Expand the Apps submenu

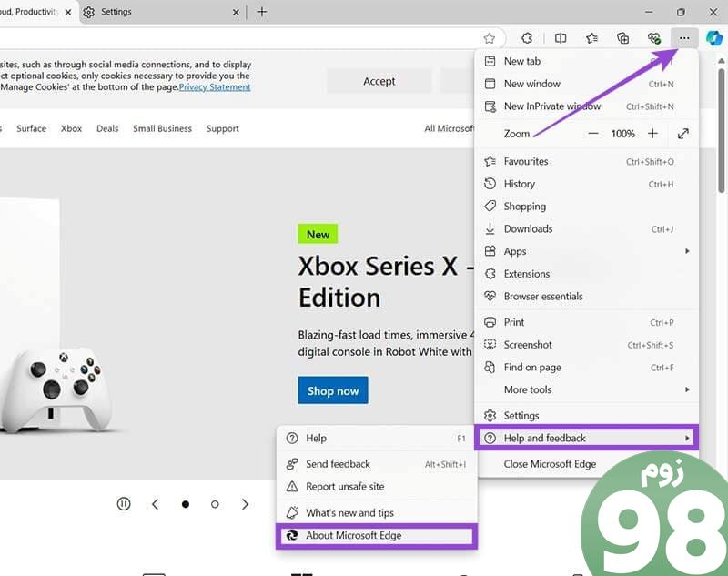(x=587, y=251)
